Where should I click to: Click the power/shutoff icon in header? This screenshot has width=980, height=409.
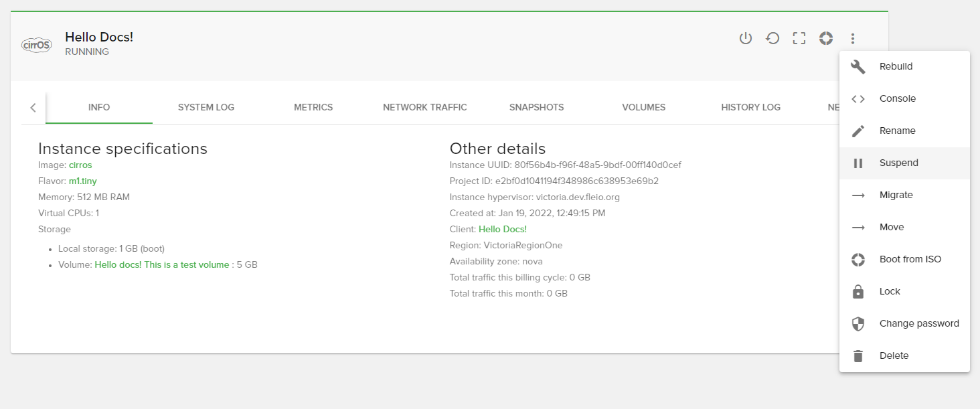point(746,39)
